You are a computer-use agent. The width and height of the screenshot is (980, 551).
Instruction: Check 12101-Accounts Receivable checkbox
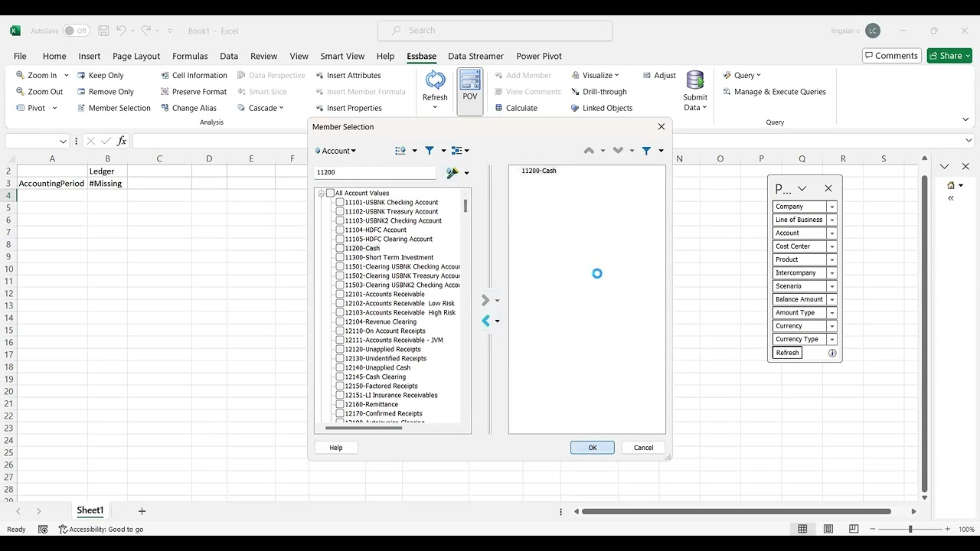[340, 294]
